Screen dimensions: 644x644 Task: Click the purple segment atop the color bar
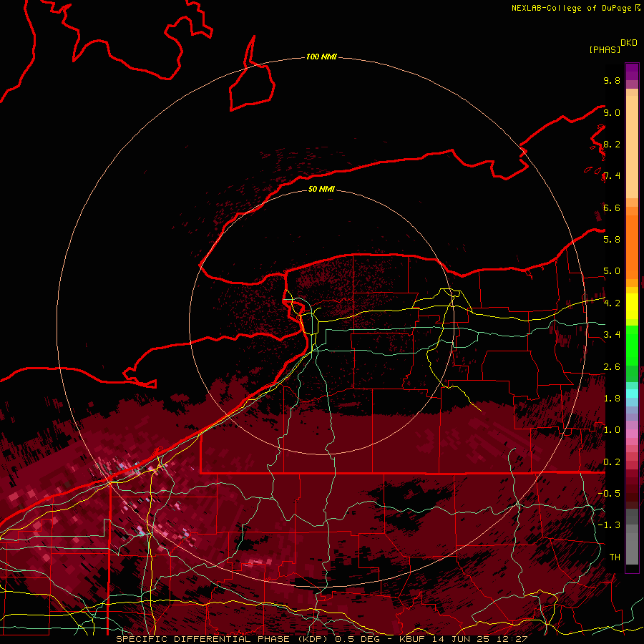[632, 72]
